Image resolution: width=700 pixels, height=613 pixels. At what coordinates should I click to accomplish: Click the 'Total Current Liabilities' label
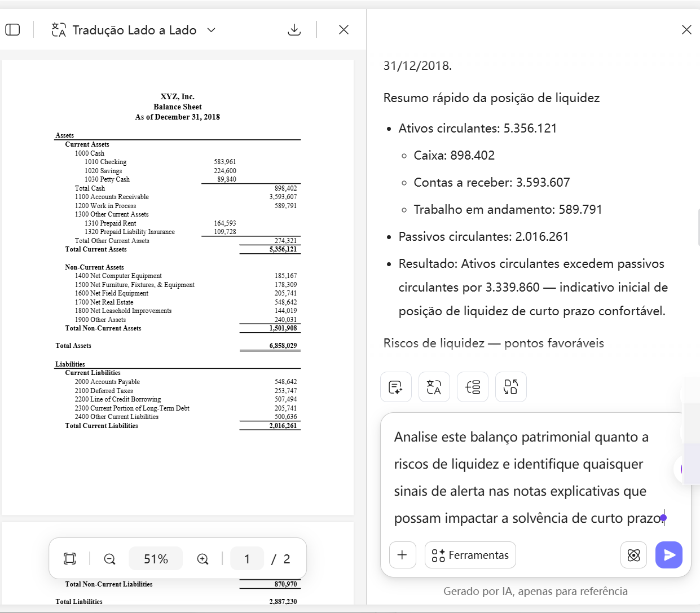coord(102,426)
